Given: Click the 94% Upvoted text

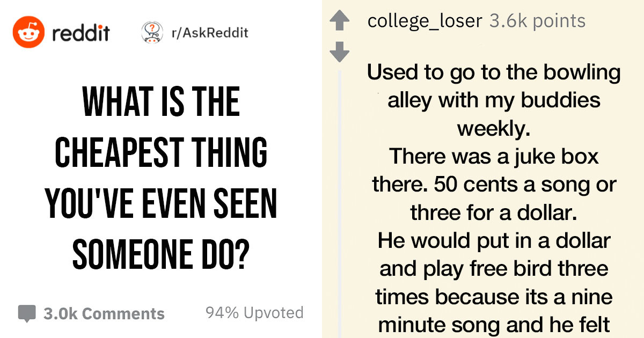Looking at the screenshot, I should tap(254, 312).
